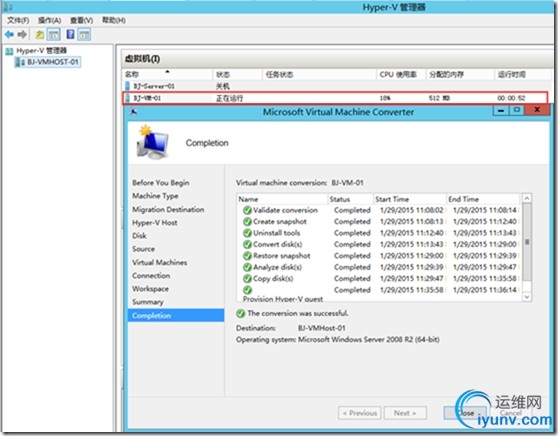This screenshot has height=436, width=558.
Task: Select Completed status for Copy disk(s)
Action: pyautogui.click(x=352, y=278)
